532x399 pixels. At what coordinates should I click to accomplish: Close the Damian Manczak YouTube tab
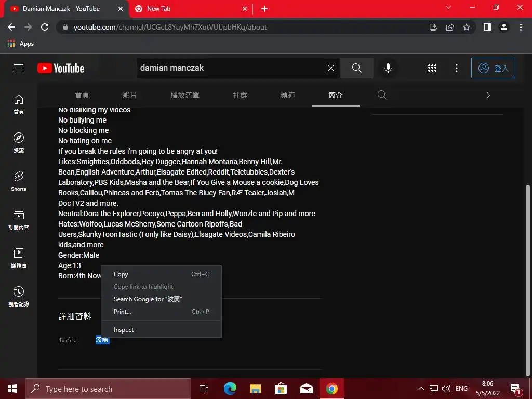(121, 9)
